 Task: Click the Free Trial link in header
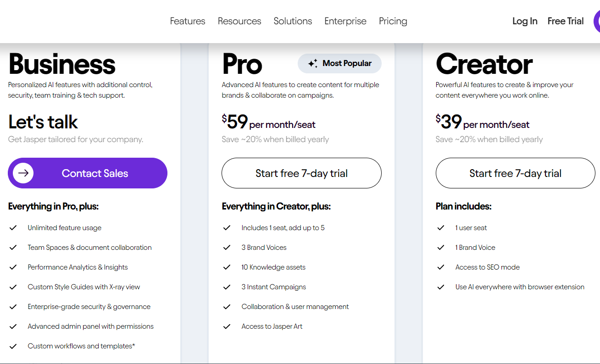(x=566, y=21)
